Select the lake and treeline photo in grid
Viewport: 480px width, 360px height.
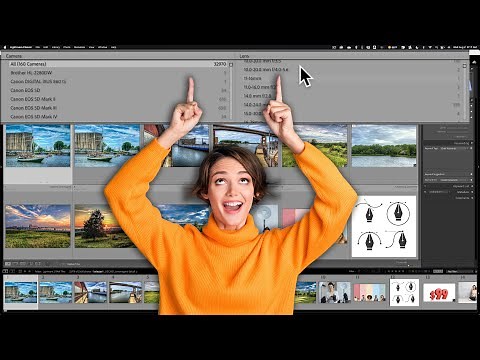(x=384, y=146)
